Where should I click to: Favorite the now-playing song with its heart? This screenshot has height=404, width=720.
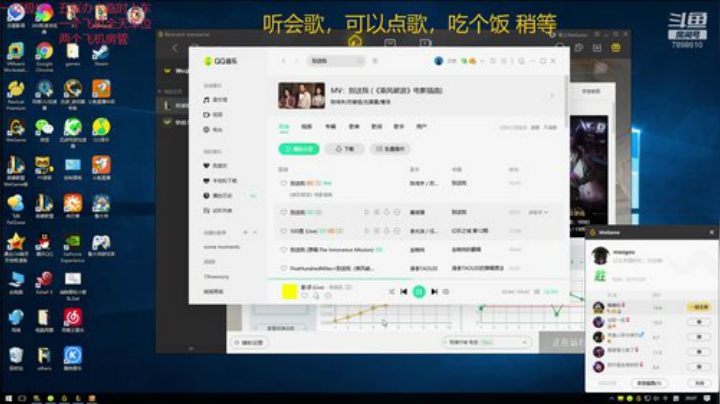coord(304,296)
